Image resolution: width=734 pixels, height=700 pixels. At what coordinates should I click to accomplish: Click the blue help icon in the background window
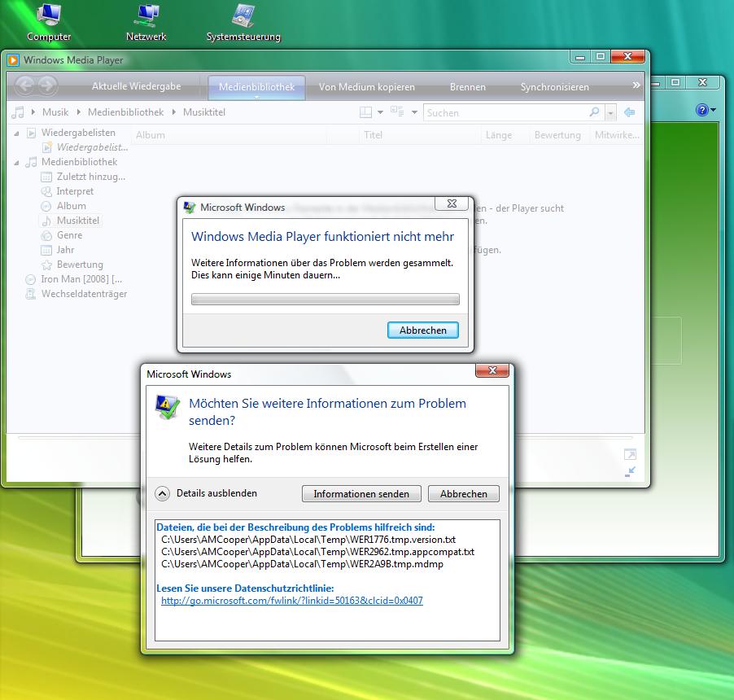click(x=701, y=110)
